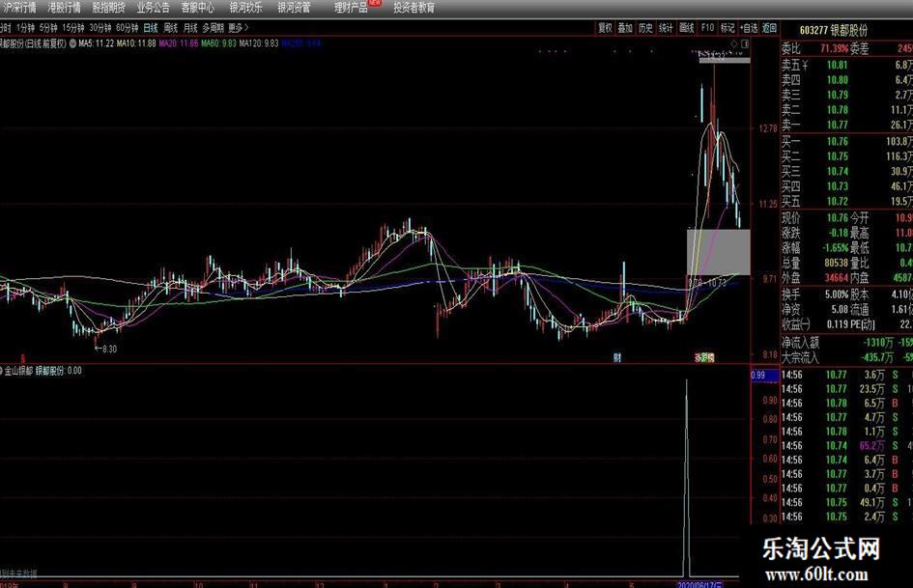
Task: Select the MA20: 11.66 indicator label
Action: [179, 43]
